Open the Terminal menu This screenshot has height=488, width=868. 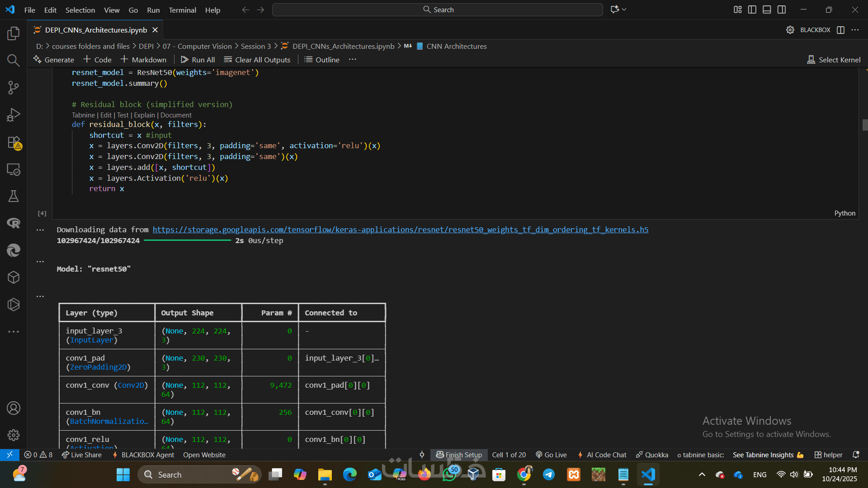click(x=182, y=10)
